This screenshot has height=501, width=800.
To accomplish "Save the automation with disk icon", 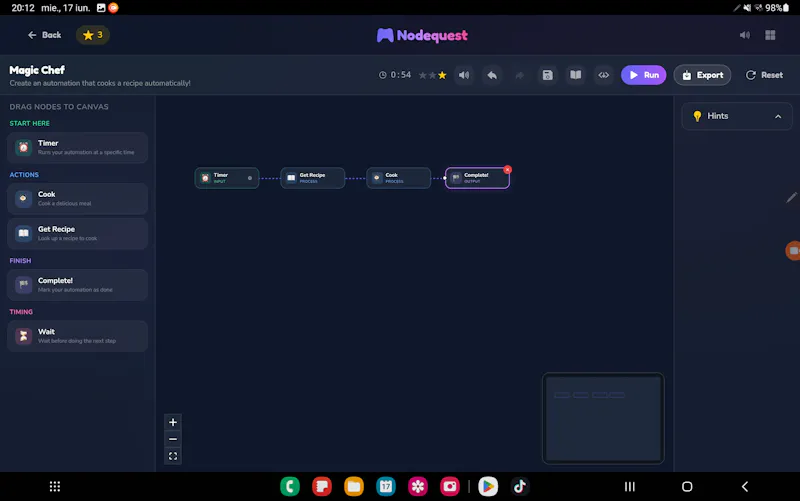I will 547,75.
